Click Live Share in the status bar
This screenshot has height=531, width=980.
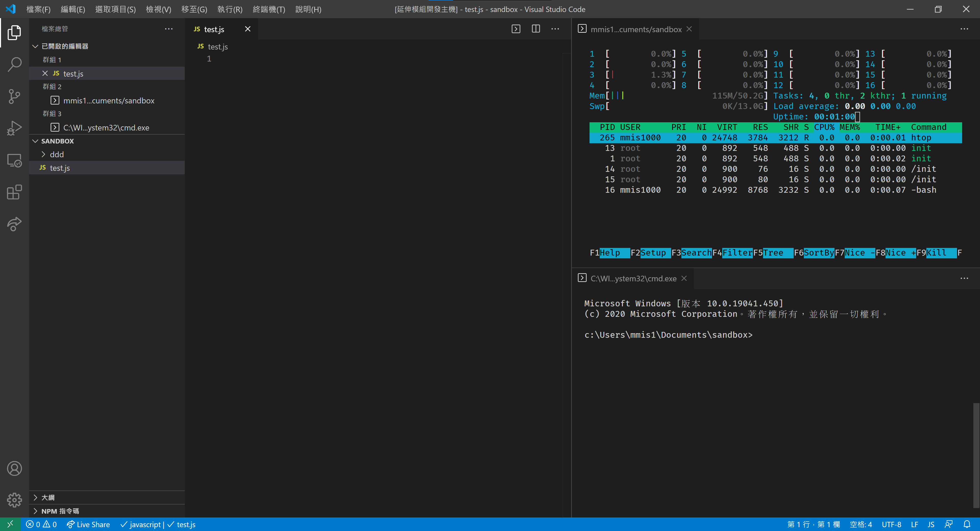[x=88, y=524]
